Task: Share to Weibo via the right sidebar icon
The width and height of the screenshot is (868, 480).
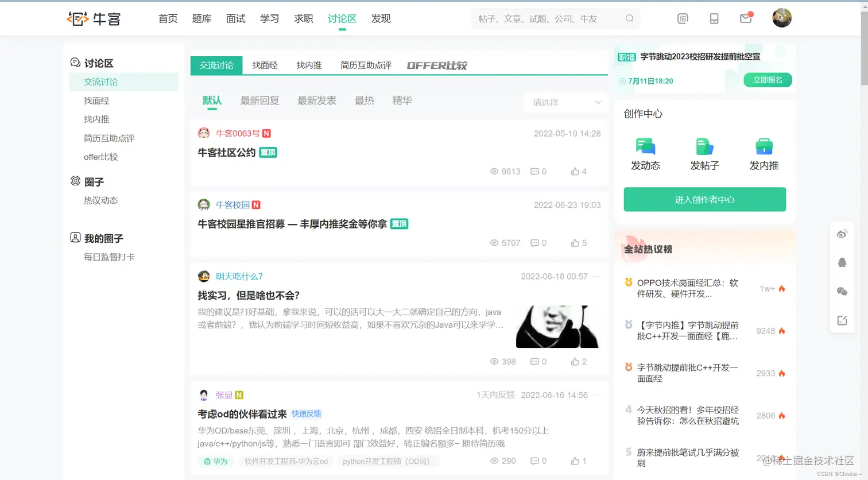Action: (842, 234)
